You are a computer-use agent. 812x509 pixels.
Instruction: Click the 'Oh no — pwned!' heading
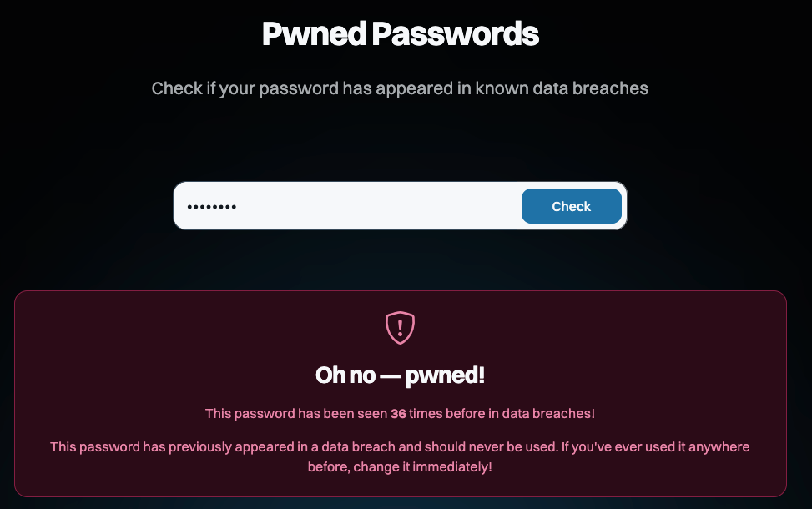398,375
